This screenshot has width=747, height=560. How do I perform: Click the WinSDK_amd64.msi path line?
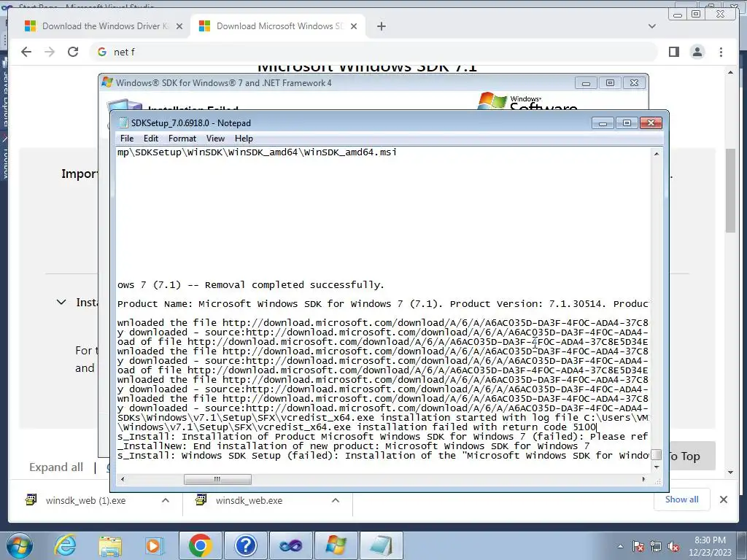coord(257,152)
